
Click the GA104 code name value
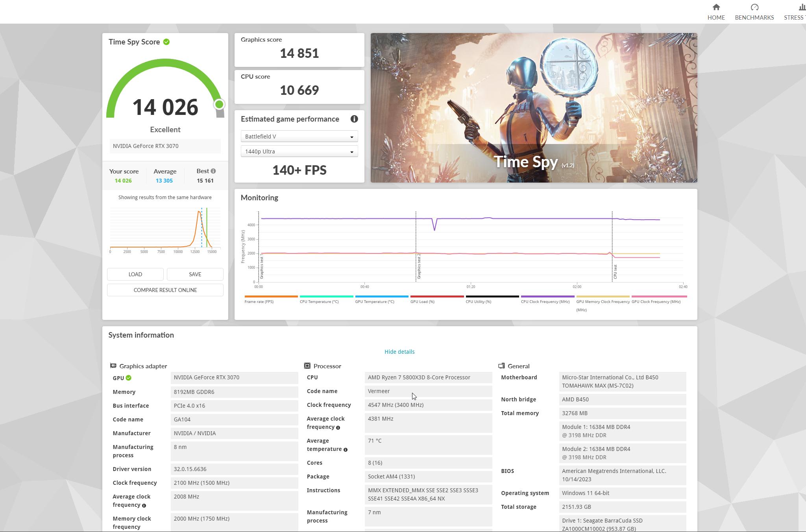pos(234,419)
